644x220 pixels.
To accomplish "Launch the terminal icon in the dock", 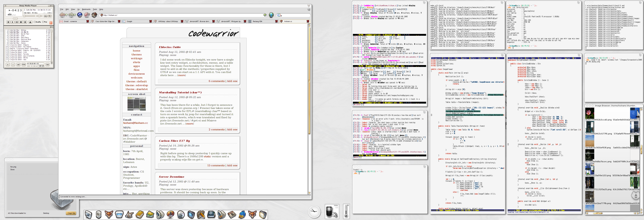I will pyautogui.click(x=89, y=215).
